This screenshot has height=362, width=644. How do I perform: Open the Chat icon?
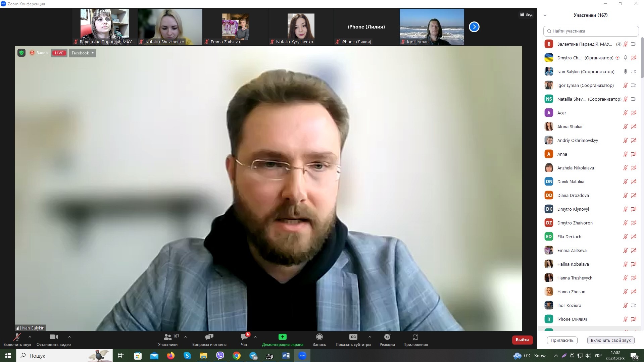(x=244, y=337)
